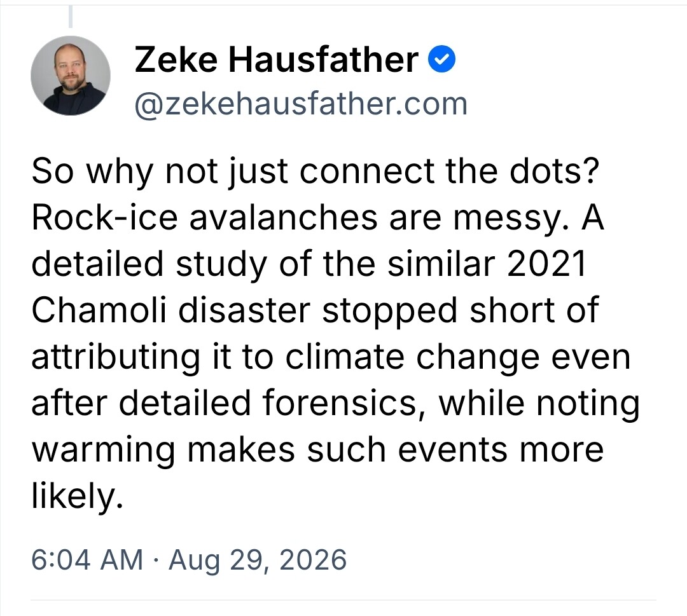Click the phrase "connect the dots?"
The width and height of the screenshot is (687, 616).
(449, 171)
